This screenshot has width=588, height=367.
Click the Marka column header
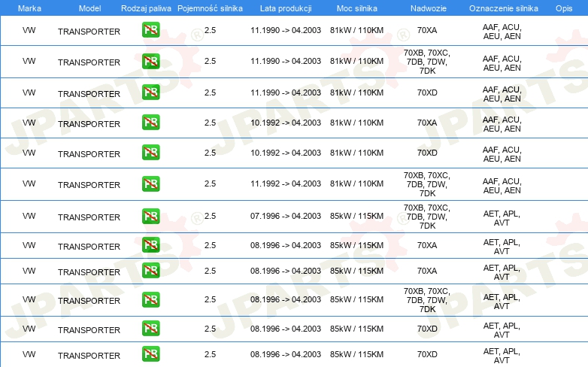tap(29, 8)
